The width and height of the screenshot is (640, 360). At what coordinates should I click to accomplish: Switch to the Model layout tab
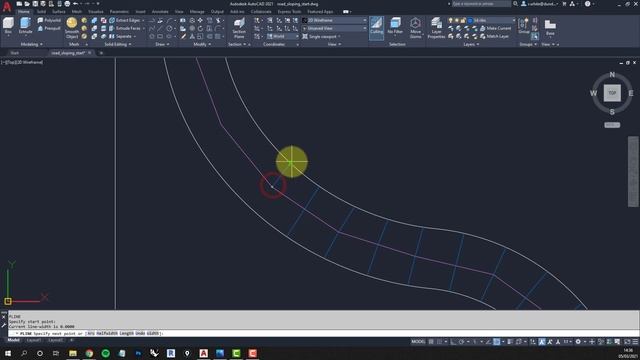[x=13, y=340]
